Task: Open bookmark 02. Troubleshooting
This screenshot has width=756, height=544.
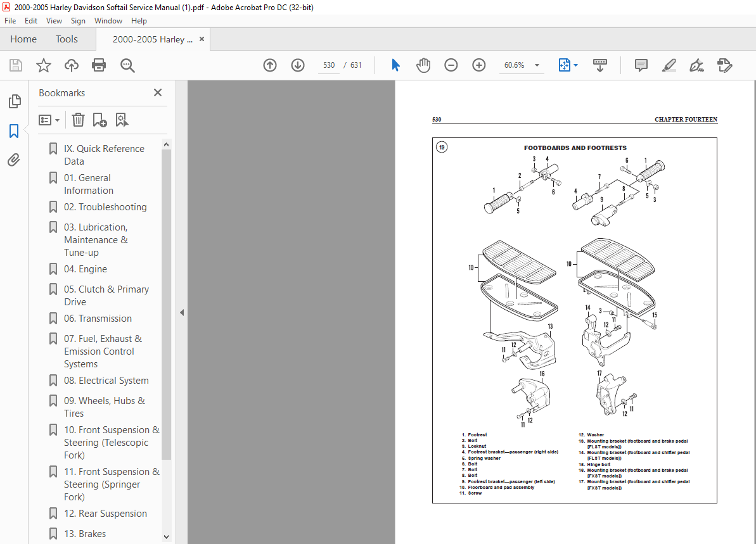Action: click(105, 206)
